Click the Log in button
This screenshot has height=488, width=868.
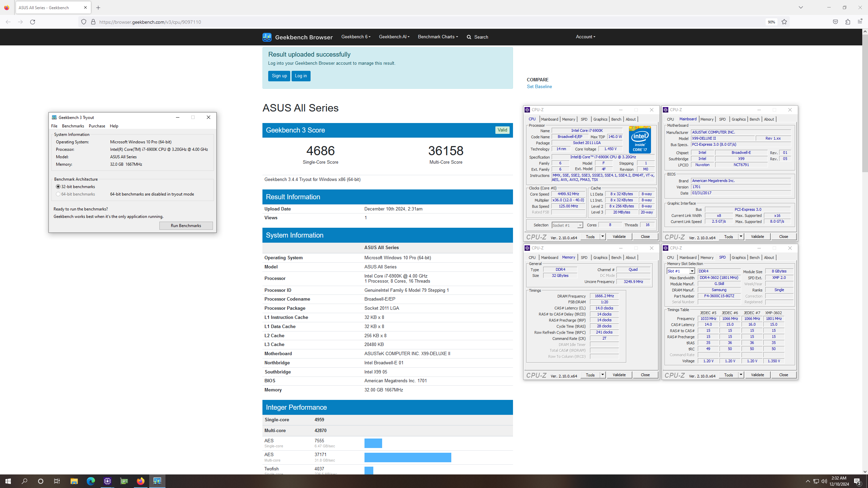[x=301, y=76]
